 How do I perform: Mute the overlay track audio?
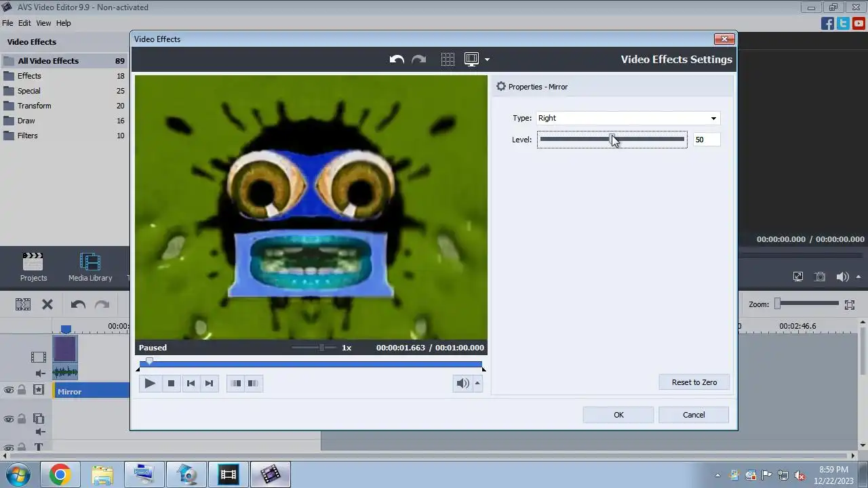pos(40,432)
